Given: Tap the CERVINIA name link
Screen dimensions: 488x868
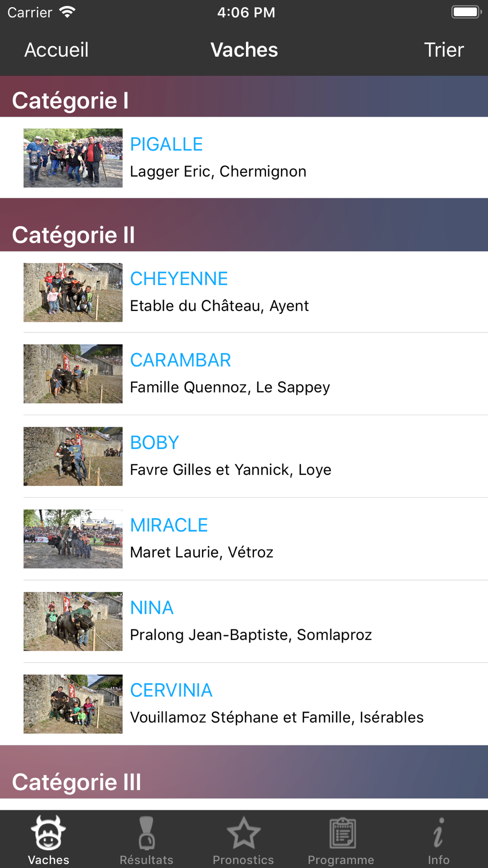Looking at the screenshot, I should tap(171, 690).
